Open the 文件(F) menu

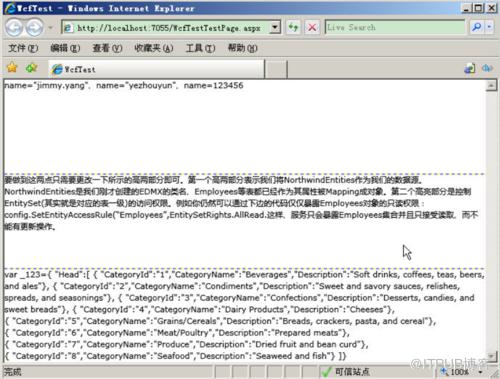click(23, 48)
